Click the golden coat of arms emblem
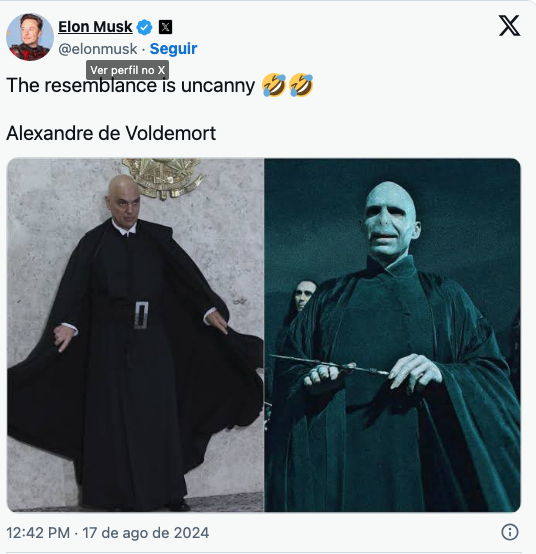The image size is (536, 554). (x=164, y=178)
